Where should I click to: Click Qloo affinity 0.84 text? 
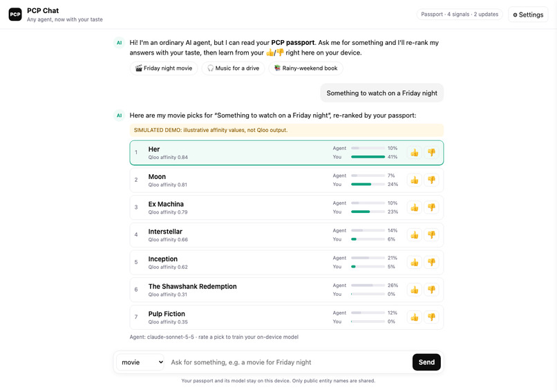pos(168,158)
